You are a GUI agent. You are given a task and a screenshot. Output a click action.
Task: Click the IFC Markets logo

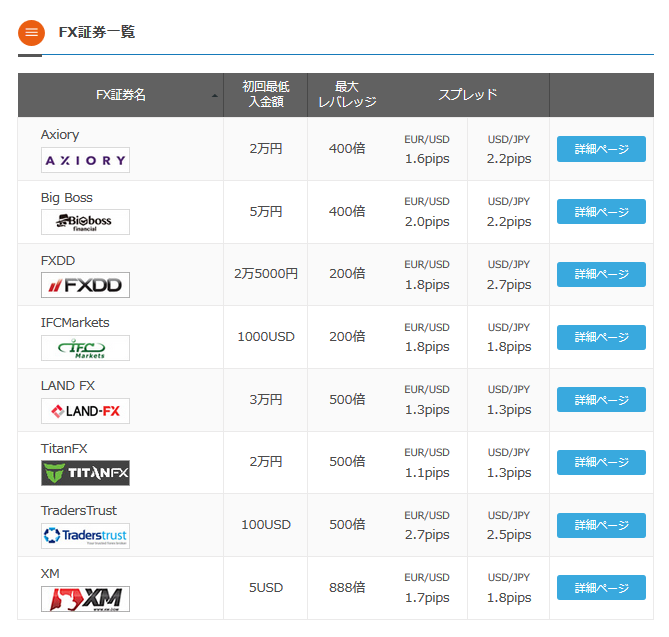(x=85, y=348)
